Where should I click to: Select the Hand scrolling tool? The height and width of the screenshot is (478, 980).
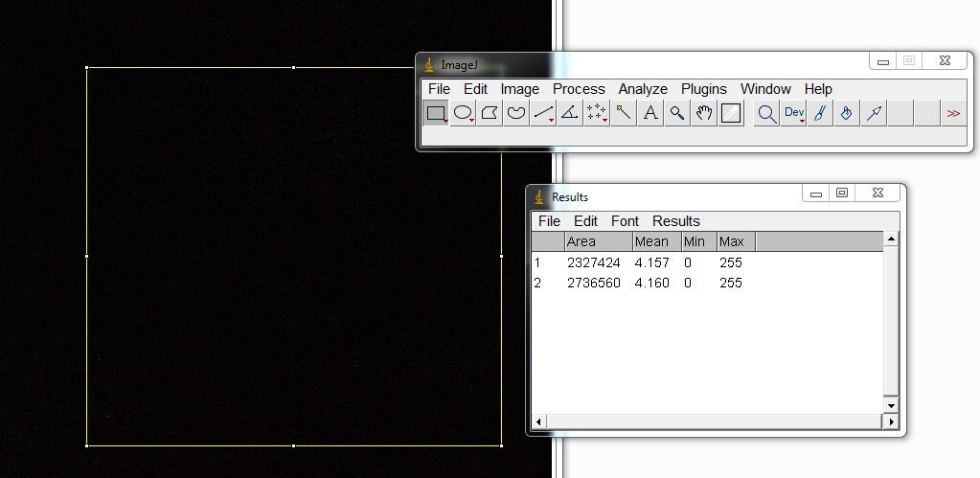[704, 113]
